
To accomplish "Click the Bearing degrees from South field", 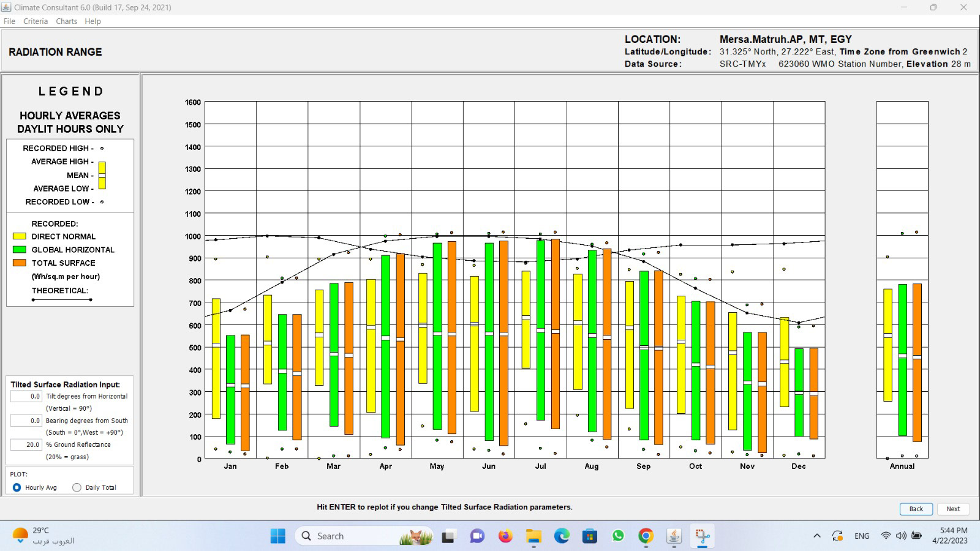I will 26,421.
